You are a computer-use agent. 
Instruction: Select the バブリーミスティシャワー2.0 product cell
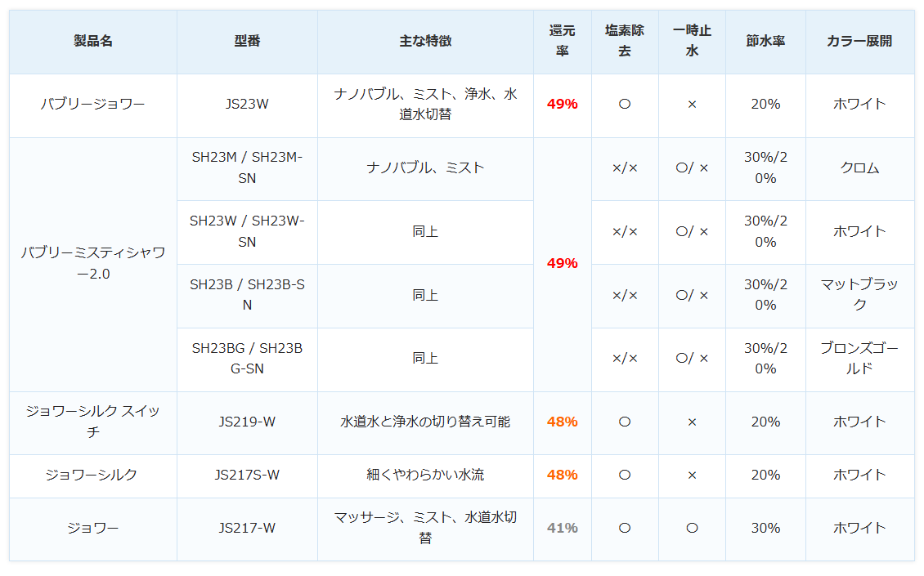[x=93, y=263]
